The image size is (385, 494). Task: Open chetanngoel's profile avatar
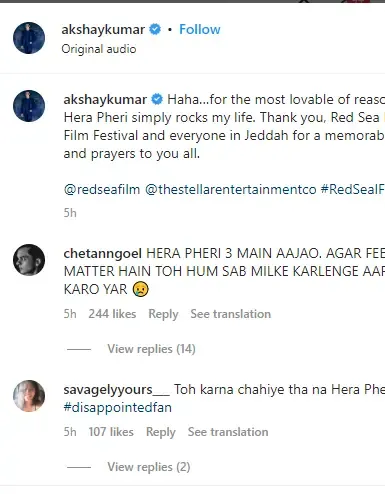coord(29,260)
